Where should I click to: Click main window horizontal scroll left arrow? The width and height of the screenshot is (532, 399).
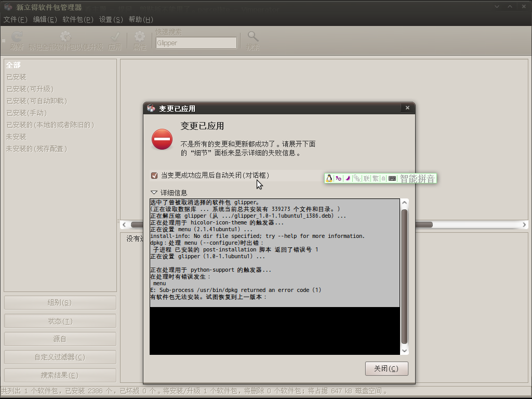click(124, 224)
